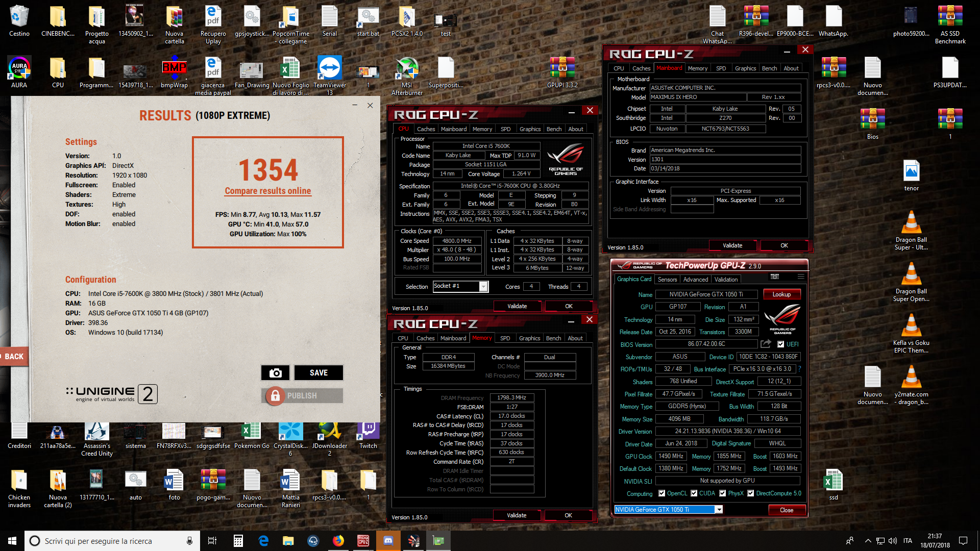Click OK in CPU-Z Memory window
Viewport: 980px width, 551px height.
click(x=568, y=515)
